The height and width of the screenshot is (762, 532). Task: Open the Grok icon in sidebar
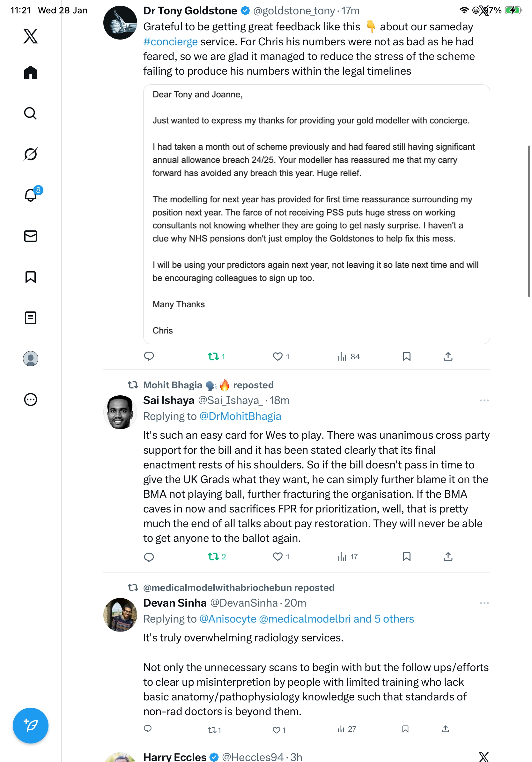pos(31,154)
